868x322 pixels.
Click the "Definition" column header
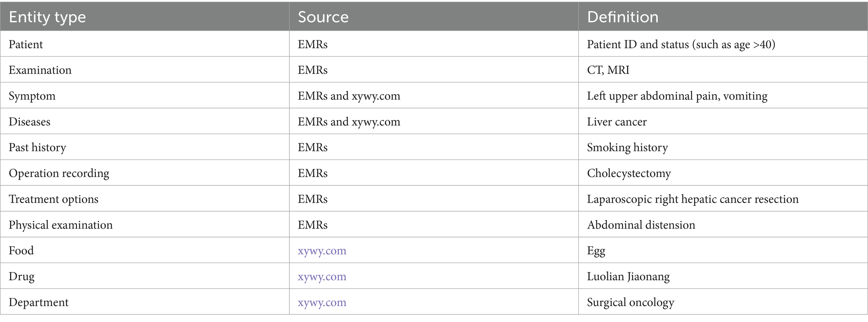coord(622,17)
